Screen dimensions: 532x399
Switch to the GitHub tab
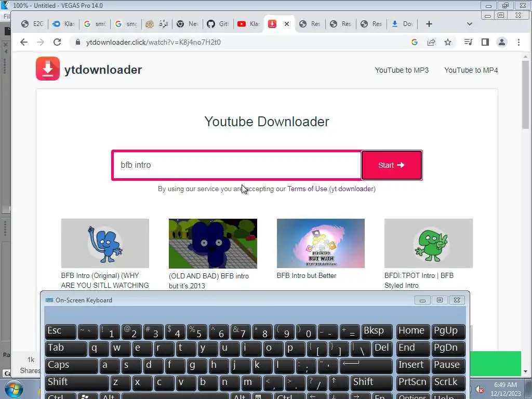click(218, 24)
